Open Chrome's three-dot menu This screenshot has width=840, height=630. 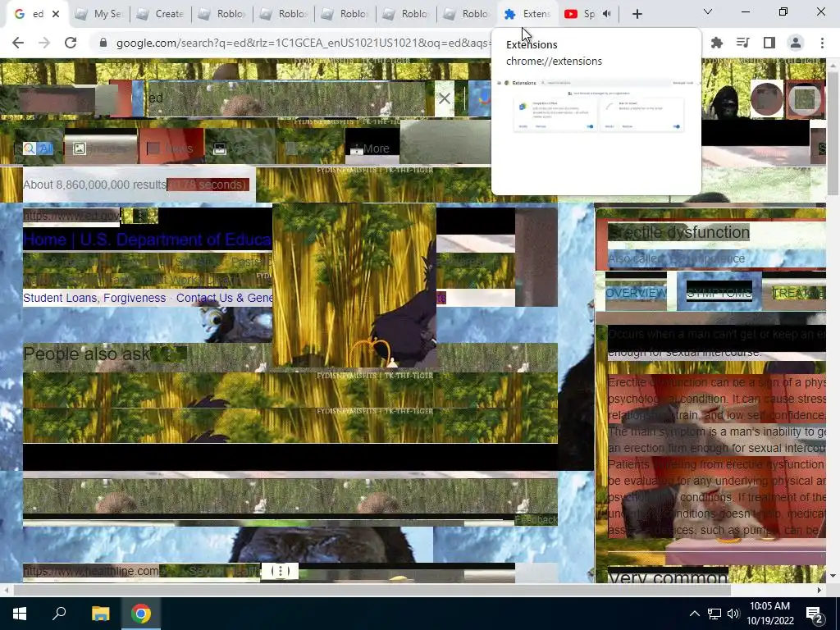(822, 43)
